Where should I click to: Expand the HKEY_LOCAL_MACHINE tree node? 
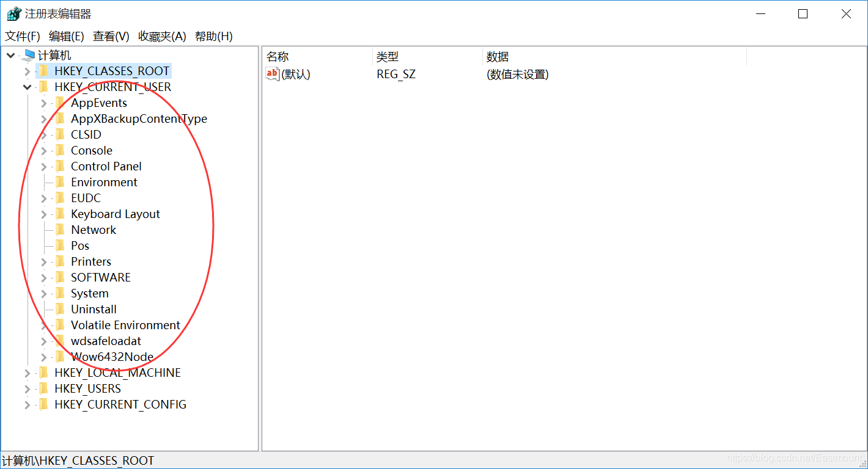click(27, 372)
